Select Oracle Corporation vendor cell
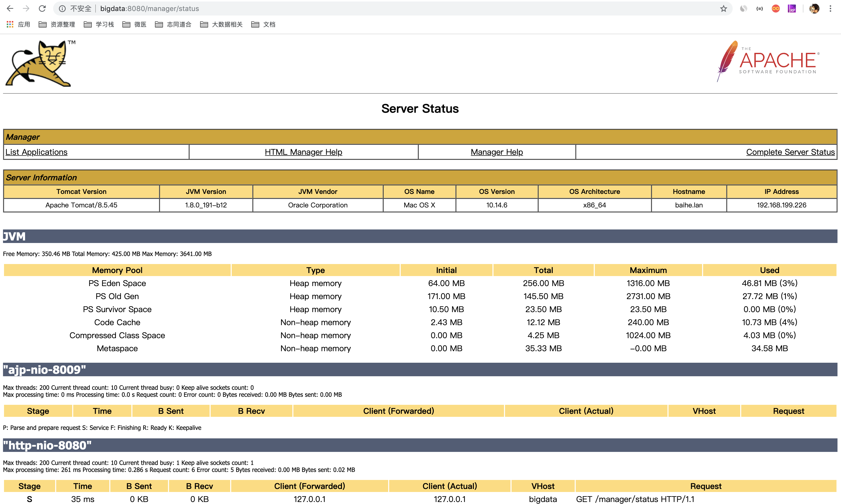The width and height of the screenshot is (841, 504). coord(318,205)
